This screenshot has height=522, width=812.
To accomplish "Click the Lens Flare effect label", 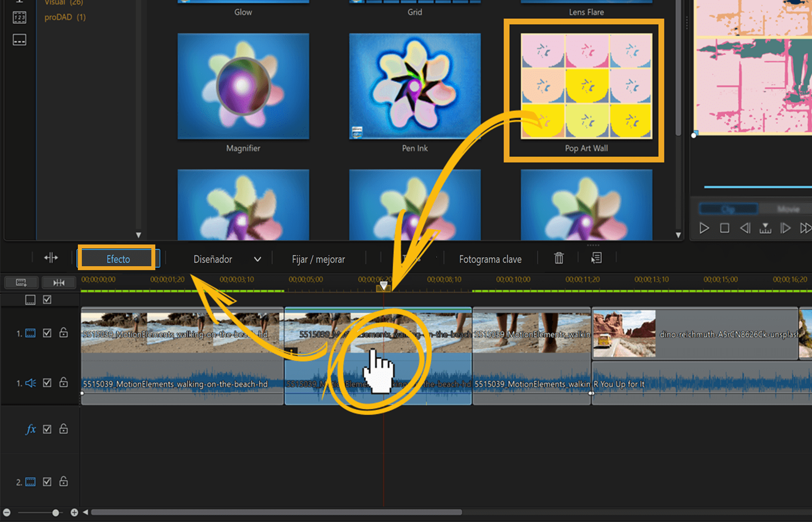I will (586, 12).
